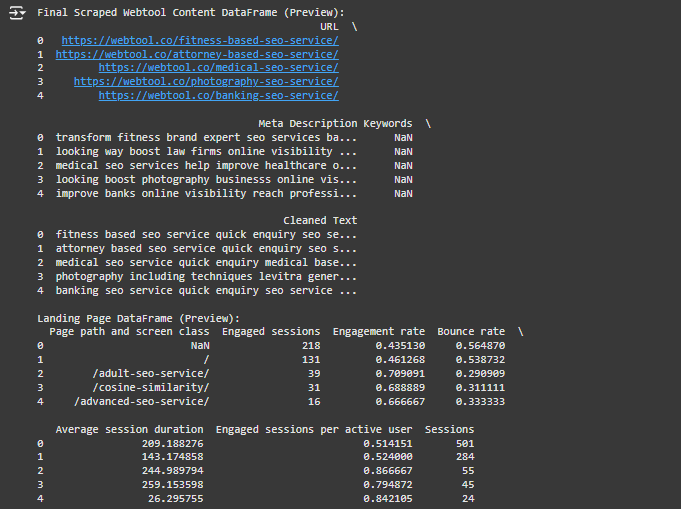The image size is (681, 509).
Task: Select engaged sessions value 218
Action: tap(311, 346)
